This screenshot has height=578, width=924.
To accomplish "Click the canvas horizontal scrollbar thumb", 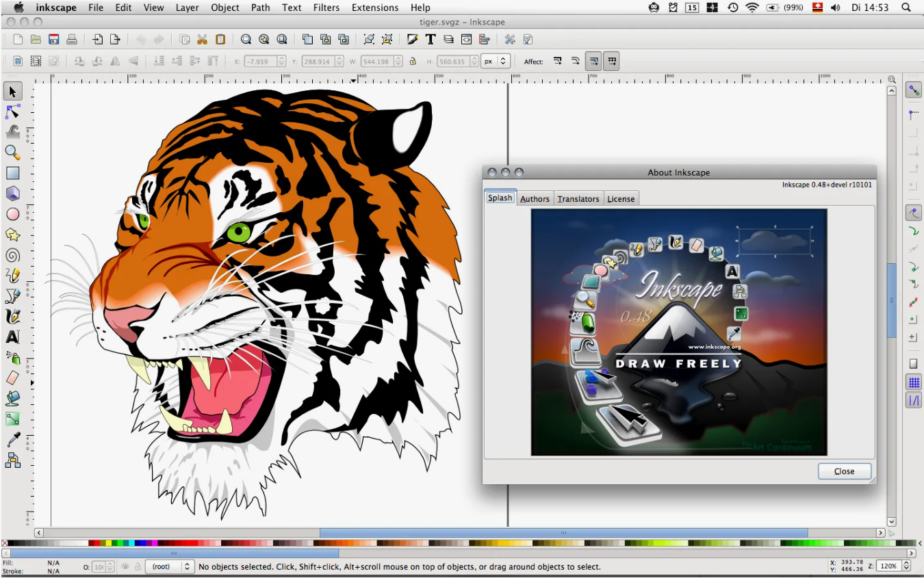I will point(564,533).
